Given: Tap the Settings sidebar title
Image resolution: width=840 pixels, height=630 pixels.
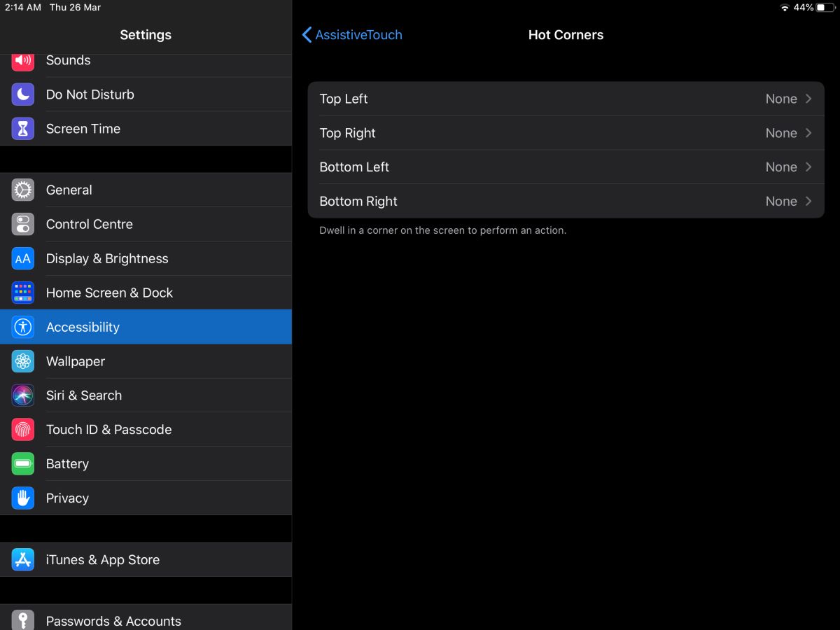Looking at the screenshot, I should 146,35.
